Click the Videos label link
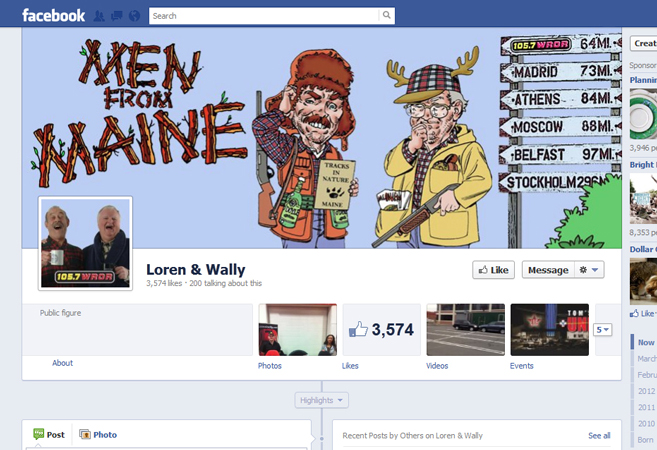Image resolution: width=657 pixels, height=450 pixels. [x=437, y=366]
